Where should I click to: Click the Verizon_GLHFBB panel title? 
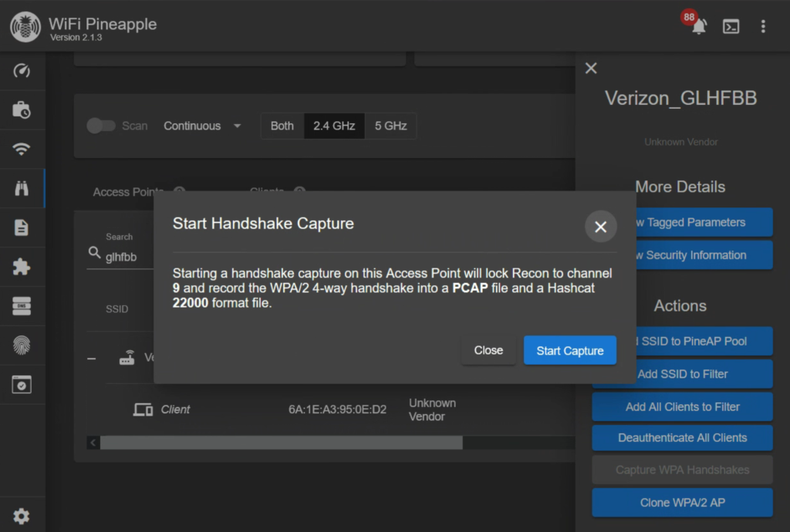click(x=680, y=98)
